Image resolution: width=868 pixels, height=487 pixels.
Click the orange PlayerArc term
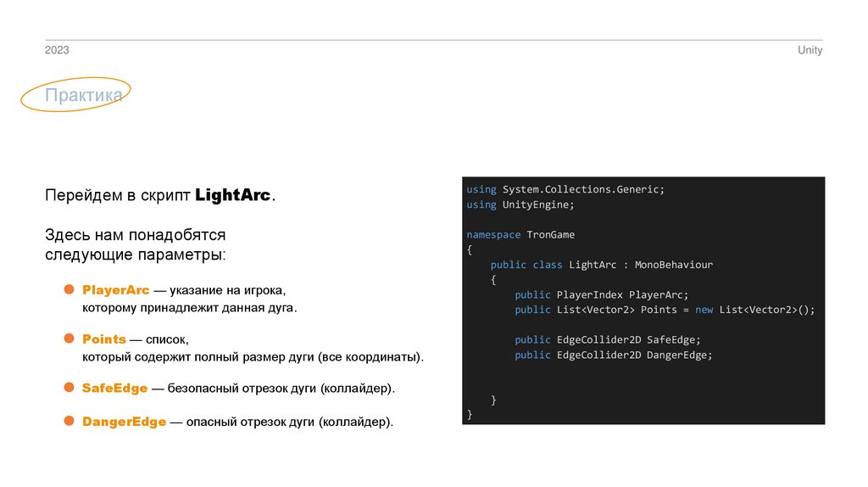pos(115,291)
